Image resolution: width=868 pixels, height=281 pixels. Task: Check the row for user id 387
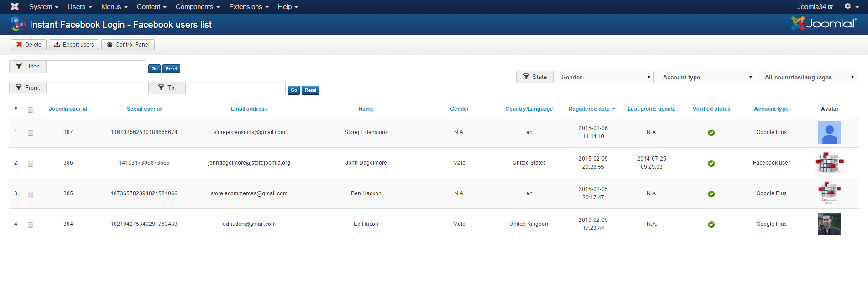pyautogui.click(x=31, y=133)
